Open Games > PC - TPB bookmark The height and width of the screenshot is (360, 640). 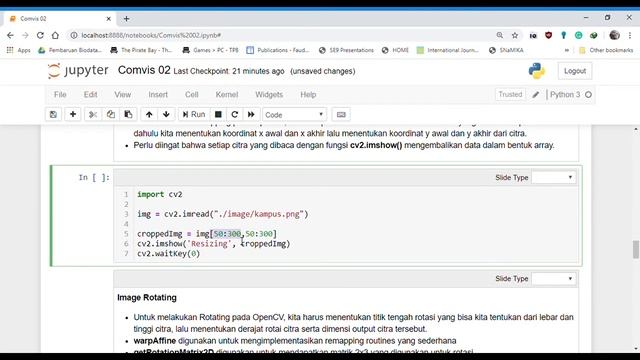click(211, 50)
